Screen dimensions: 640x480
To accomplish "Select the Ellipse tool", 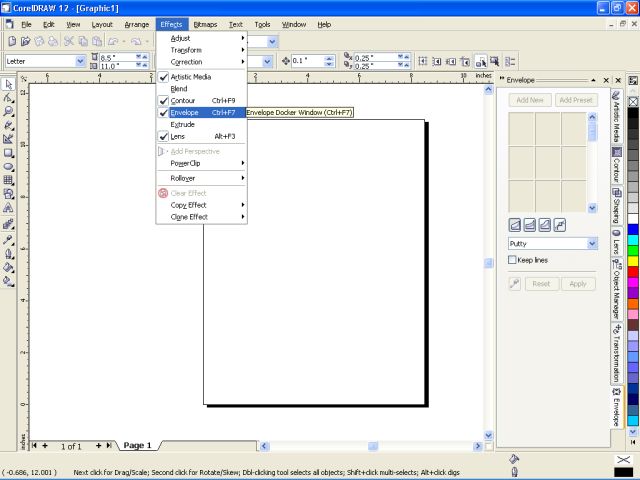I will (8, 167).
